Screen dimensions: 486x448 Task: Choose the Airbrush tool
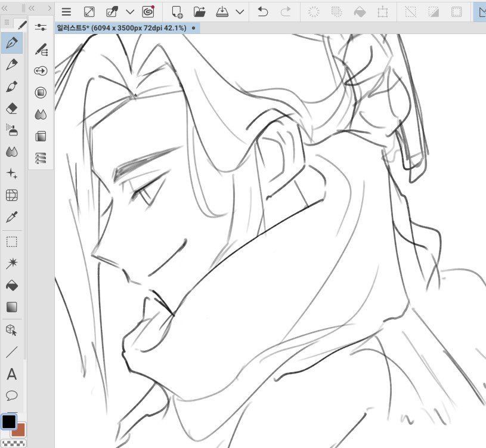(11, 130)
